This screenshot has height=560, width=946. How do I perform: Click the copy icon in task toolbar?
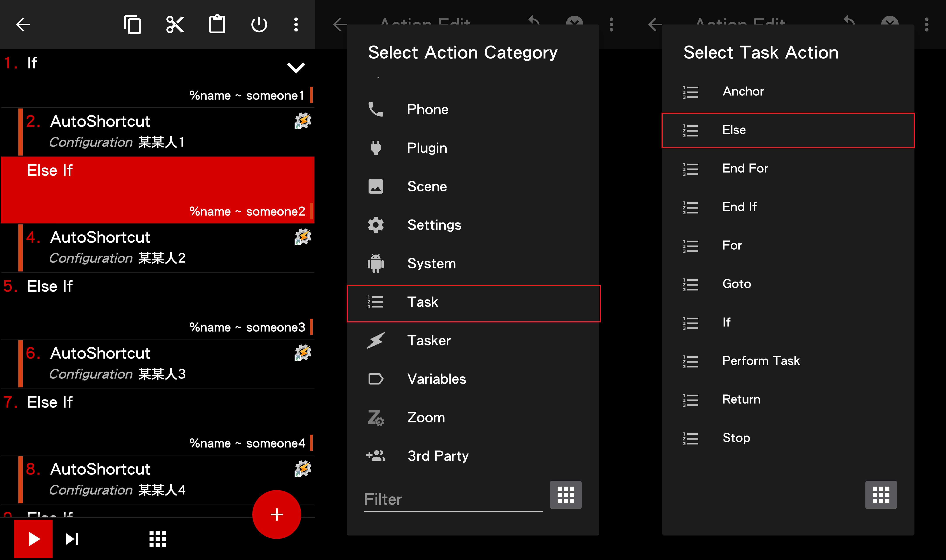click(x=132, y=25)
